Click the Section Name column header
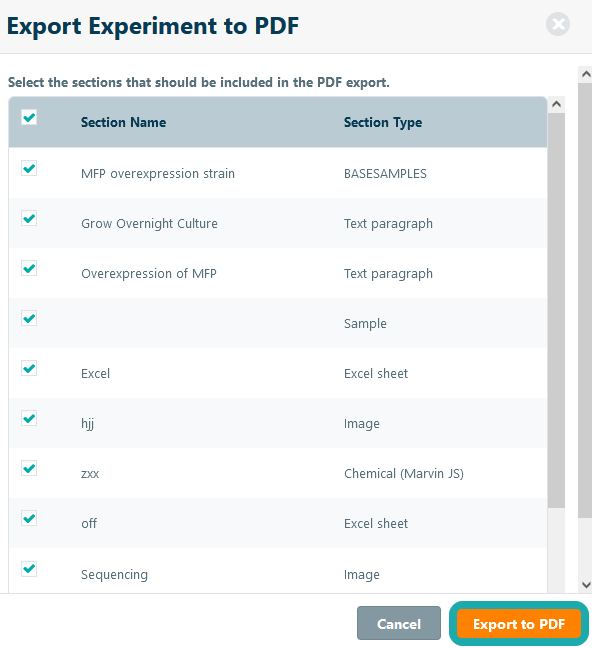 coord(123,122)
